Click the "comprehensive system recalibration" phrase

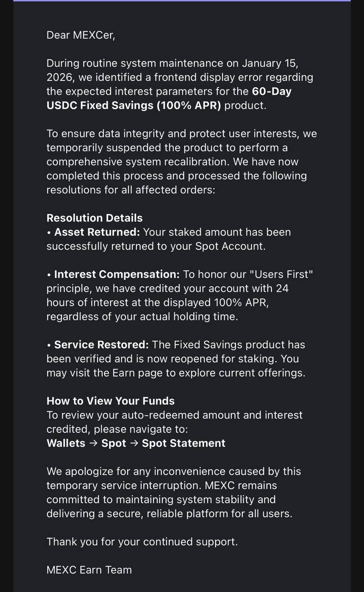click(x=139, y=162)
